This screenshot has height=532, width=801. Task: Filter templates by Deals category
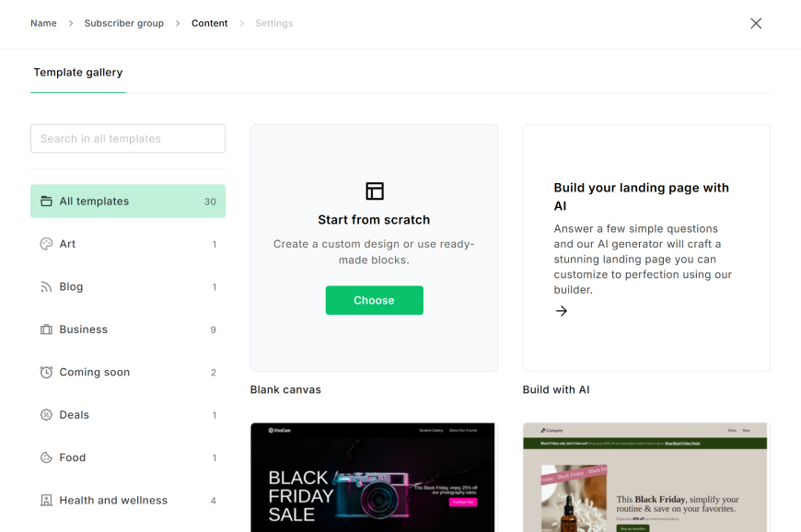(x=128, y=414)
